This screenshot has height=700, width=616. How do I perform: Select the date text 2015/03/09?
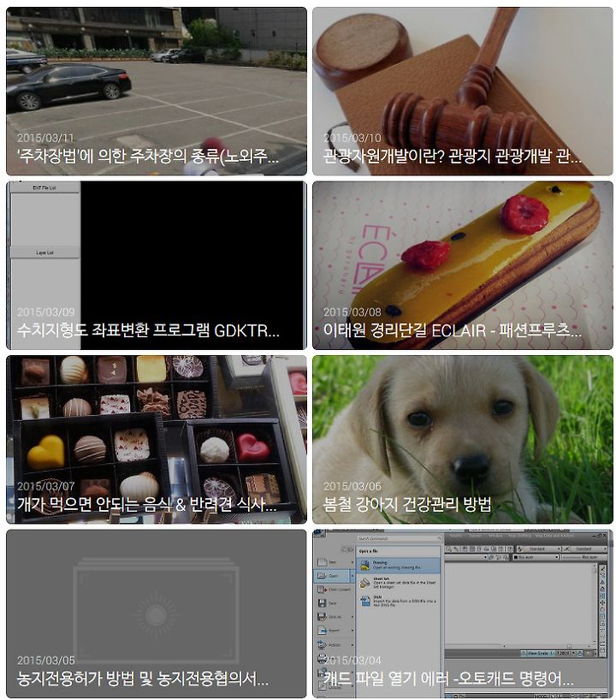click(x=45, y=312)
